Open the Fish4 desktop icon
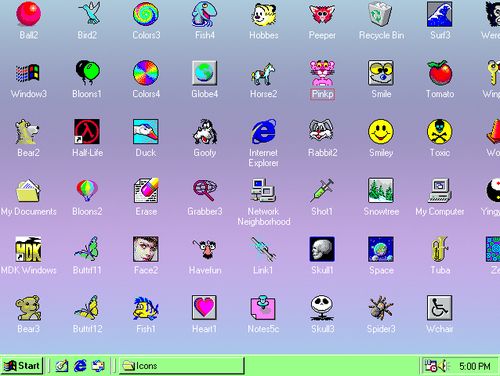 point(205,14)
